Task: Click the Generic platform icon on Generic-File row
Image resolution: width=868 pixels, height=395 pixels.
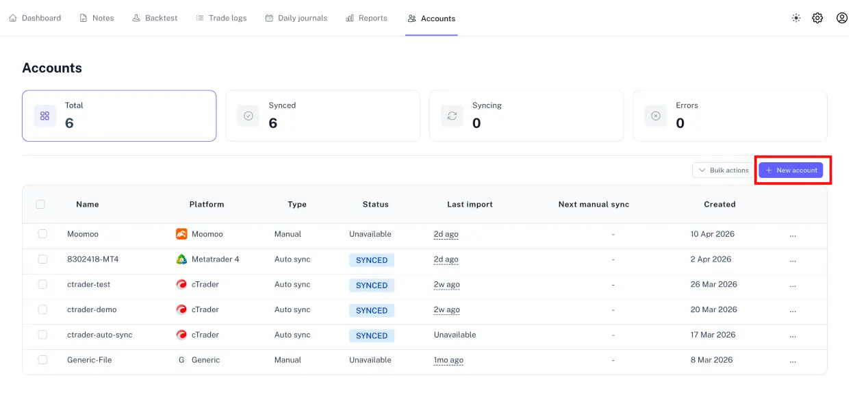Action: tap(181, 359)
